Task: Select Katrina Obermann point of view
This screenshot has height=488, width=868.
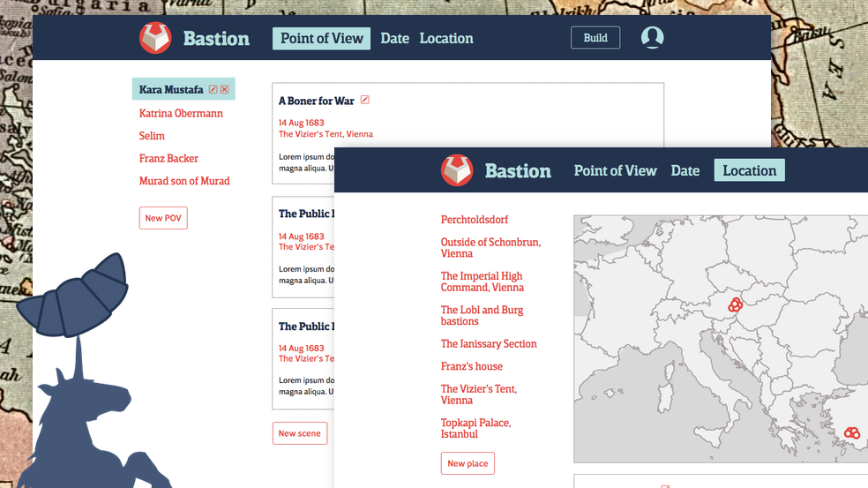Action: click(181, 113)
